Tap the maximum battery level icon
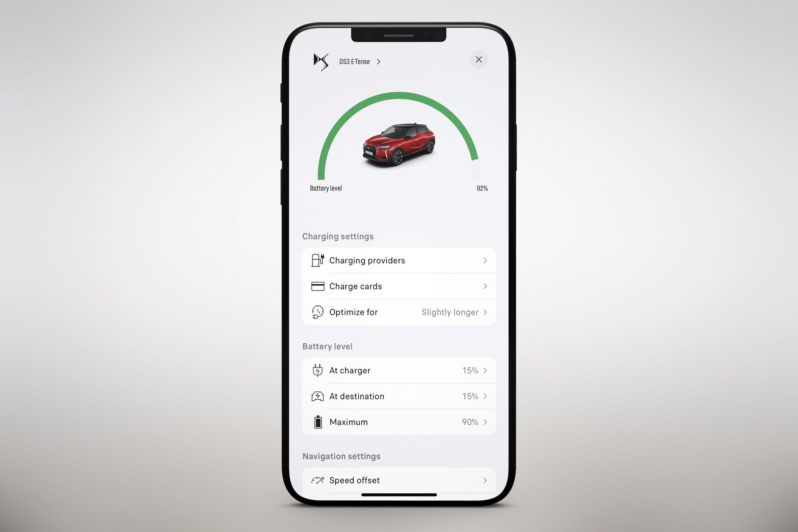This screenshot has height=532, width=798. (x=318, y=421)
